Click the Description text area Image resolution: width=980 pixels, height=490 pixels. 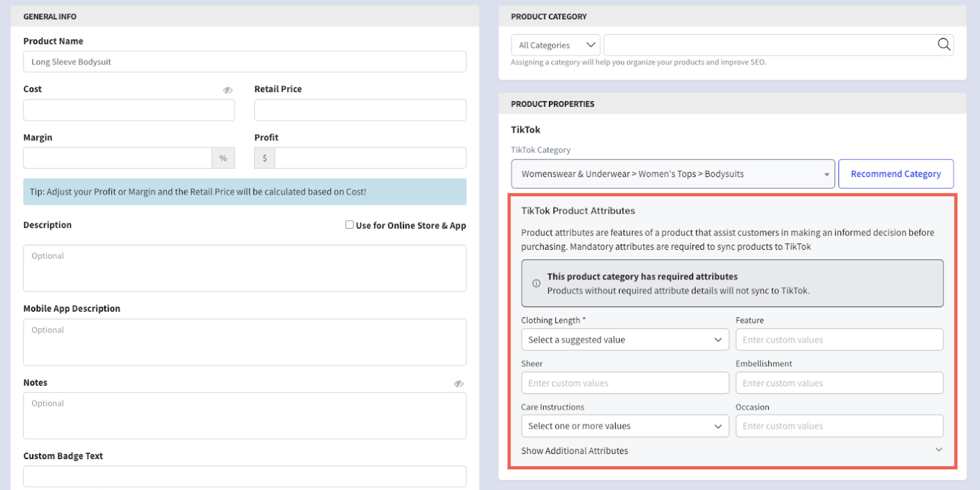(245, 268)
